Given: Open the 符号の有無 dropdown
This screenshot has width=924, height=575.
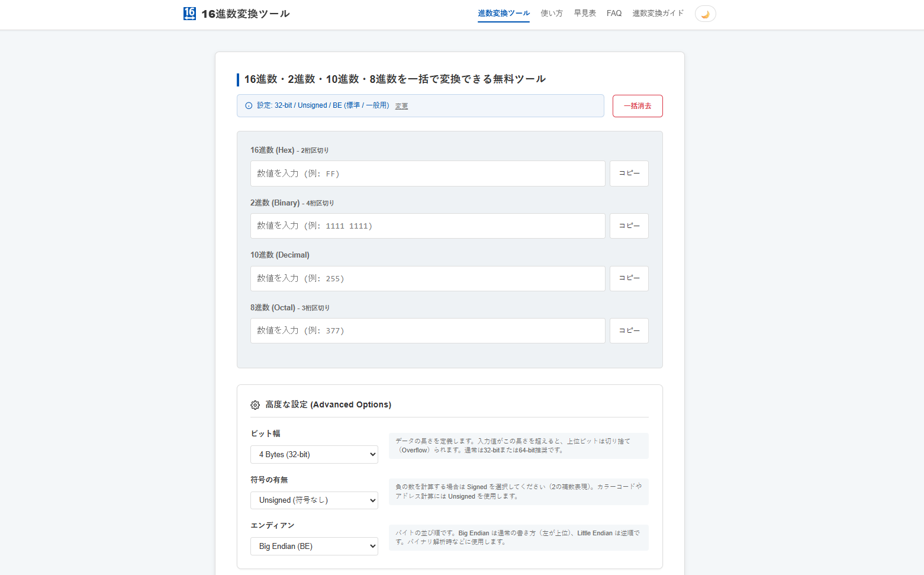Looking at the screenshot, I should coord(314,500).
